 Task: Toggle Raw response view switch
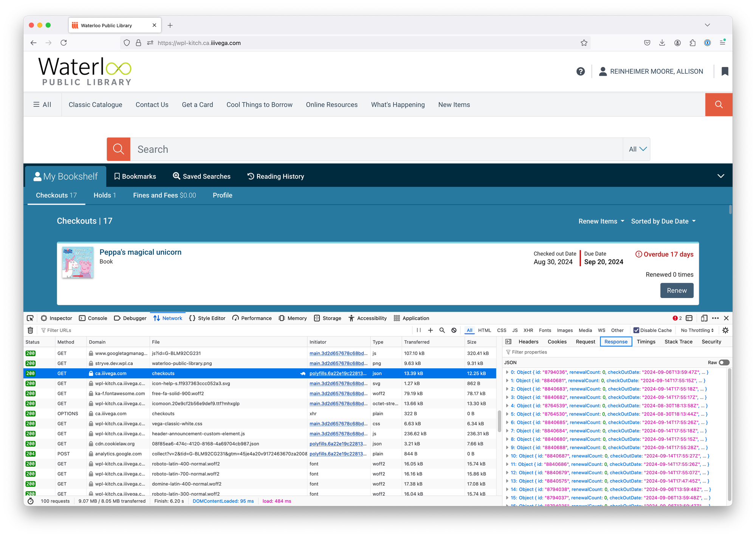tap(724, 362)
